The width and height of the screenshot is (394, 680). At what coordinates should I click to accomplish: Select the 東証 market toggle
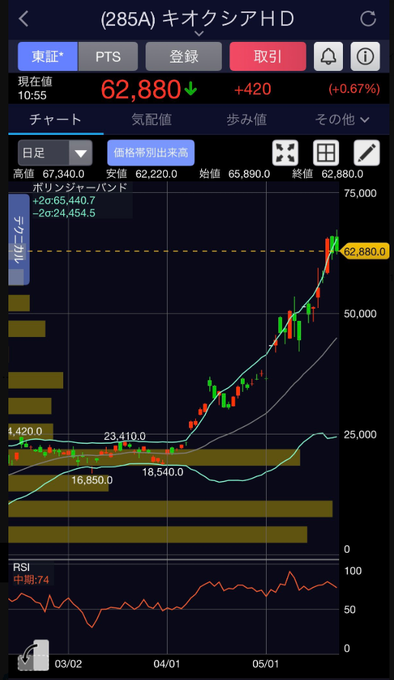click(48, 56)
